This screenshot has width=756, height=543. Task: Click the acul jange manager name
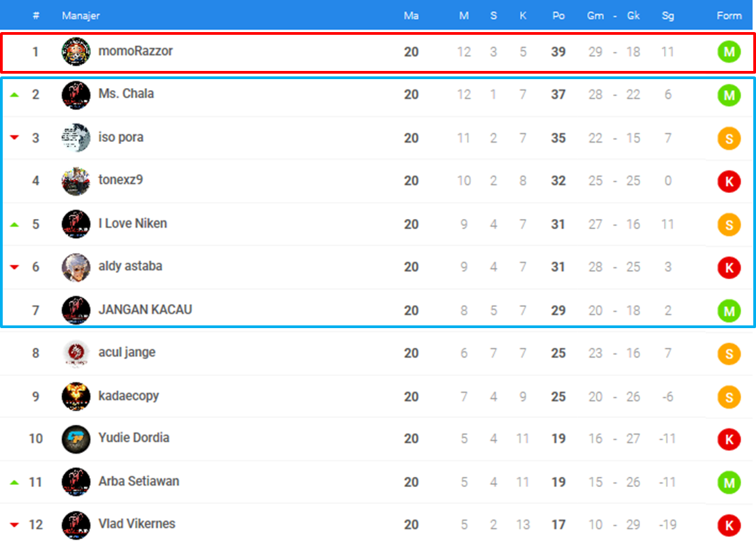coord(127,353)
